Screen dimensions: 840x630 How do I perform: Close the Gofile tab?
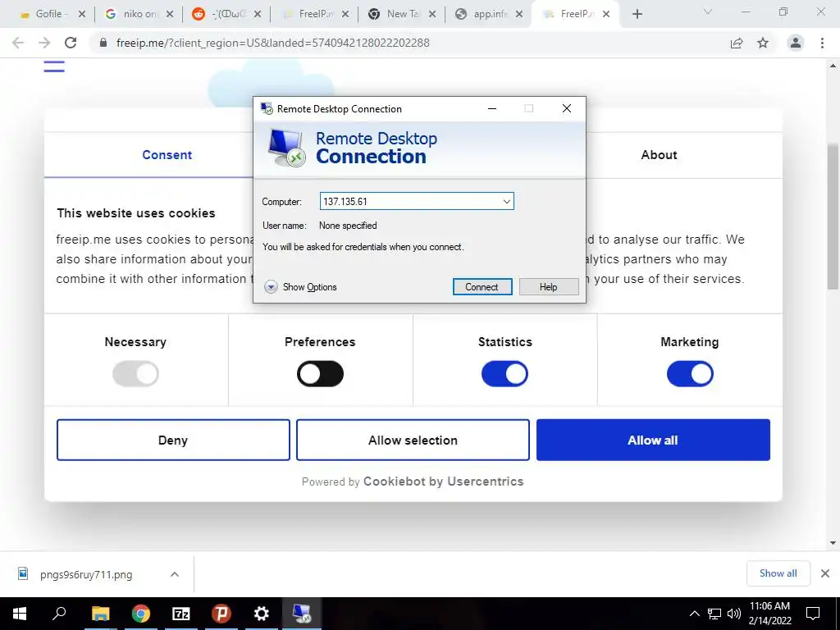82,15
